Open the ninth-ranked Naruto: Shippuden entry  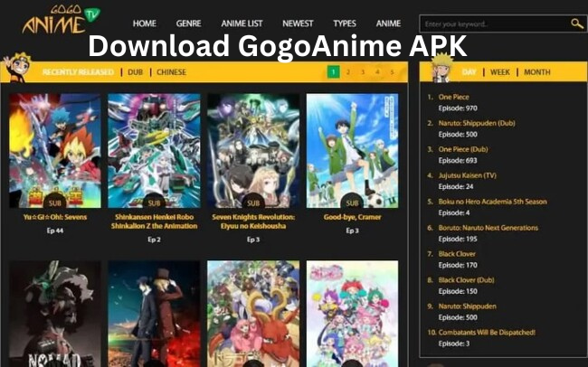point(468,306)
